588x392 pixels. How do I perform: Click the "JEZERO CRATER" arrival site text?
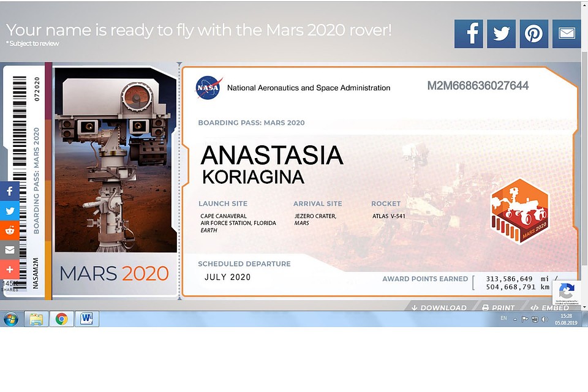pyautogui.click(x=315, y=216)
